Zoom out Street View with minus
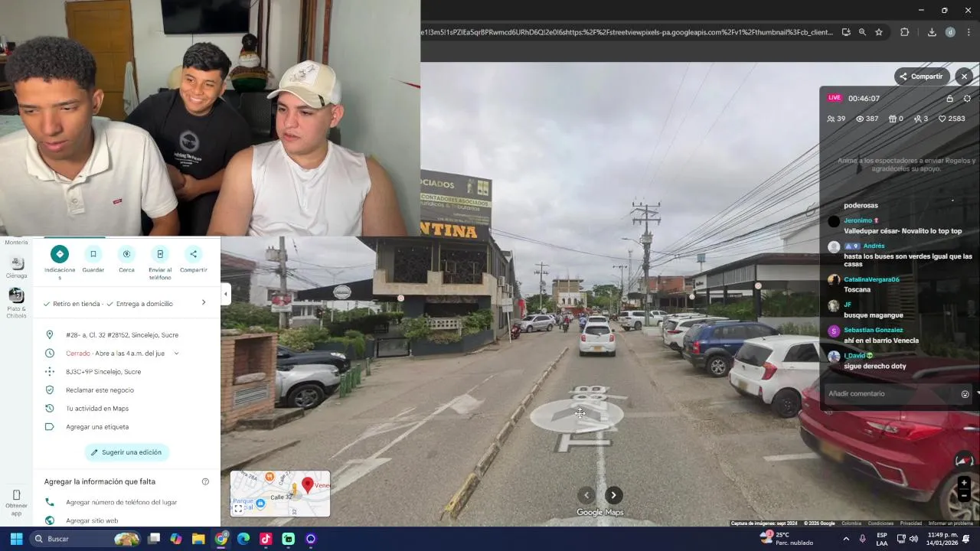The width and height of the screenshot is (980, 551). 964,496
